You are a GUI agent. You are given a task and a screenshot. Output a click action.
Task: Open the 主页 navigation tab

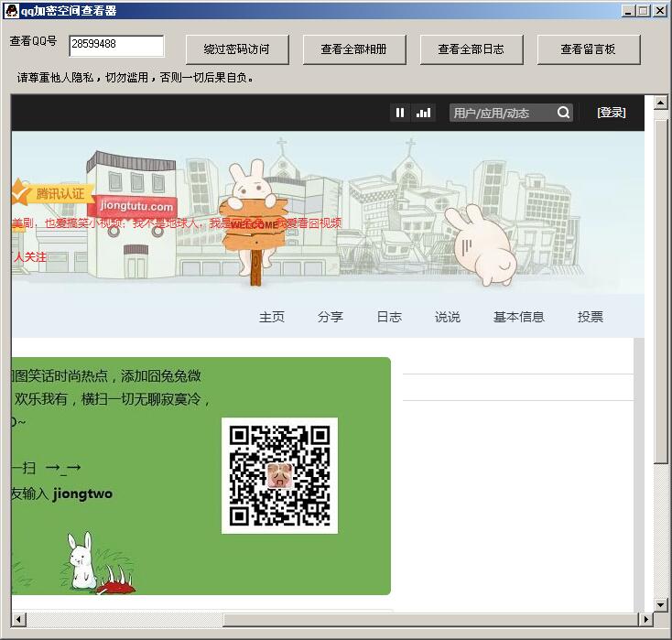pyautogui.click(x=272, y=317)
